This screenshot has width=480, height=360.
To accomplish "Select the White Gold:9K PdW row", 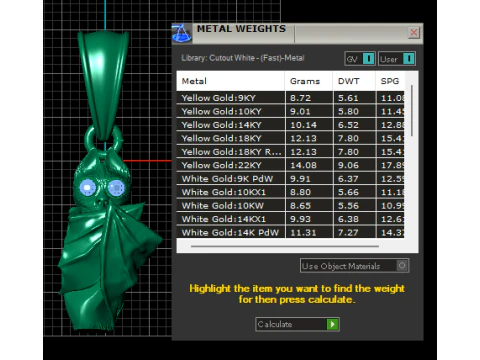I will coord(290,179).
